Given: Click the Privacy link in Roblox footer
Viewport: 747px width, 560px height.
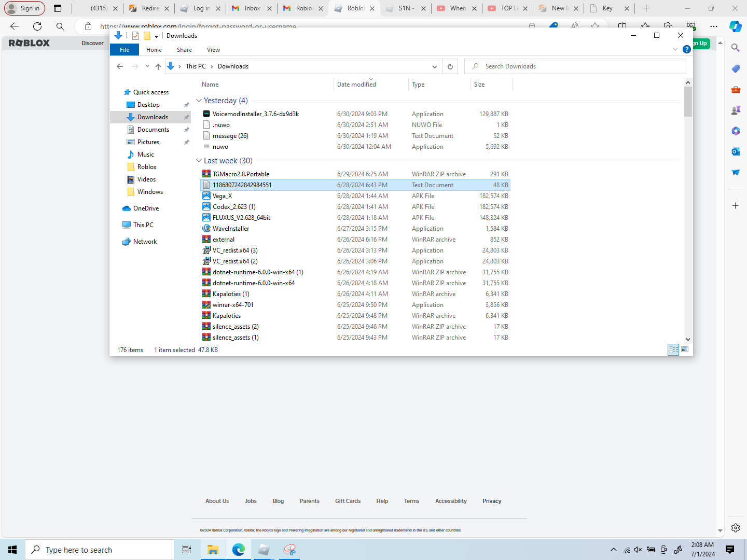Looking at the screenshot, I should tap(492, 501).
